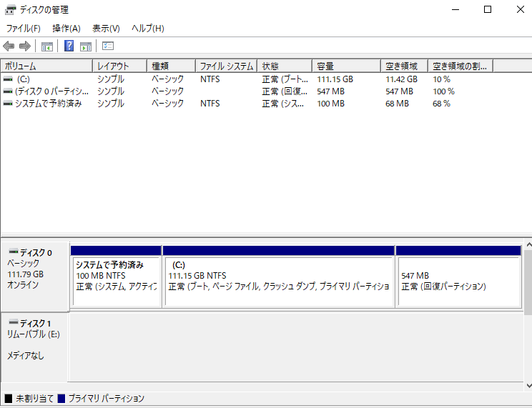Click the 未割り当て legend label
532x408 pixels.
[x=34, y=398]
